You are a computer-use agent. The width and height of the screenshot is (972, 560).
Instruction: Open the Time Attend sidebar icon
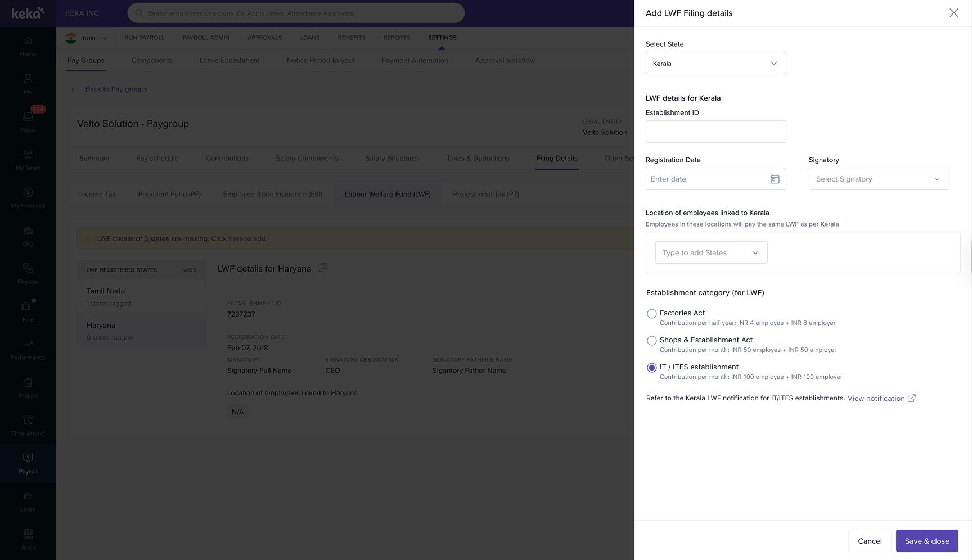(28, 421)
